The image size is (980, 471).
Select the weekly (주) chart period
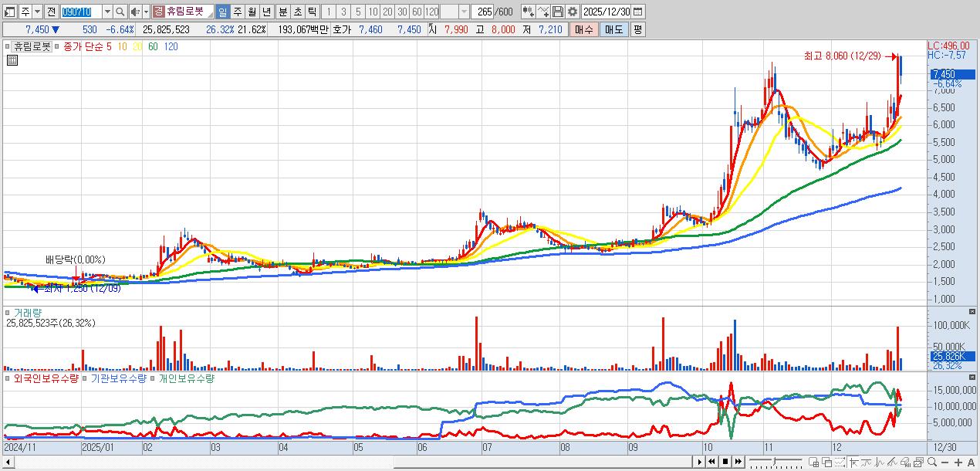238,12
